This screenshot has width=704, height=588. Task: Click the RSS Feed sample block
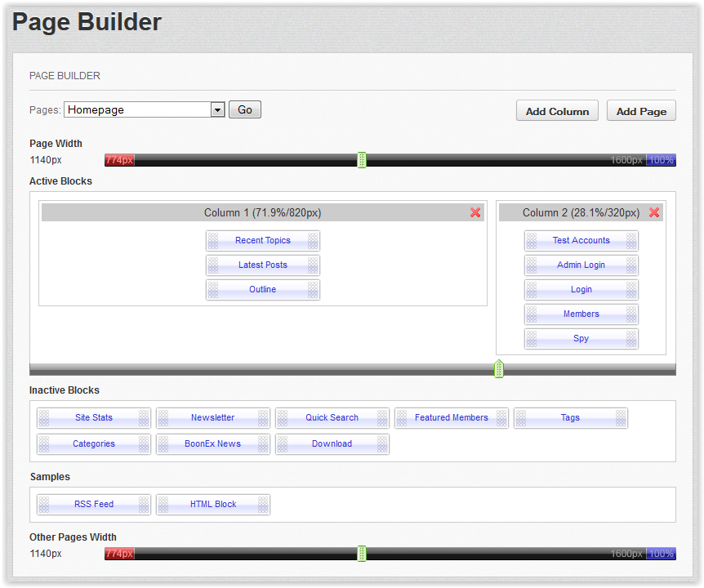(94, 505)
